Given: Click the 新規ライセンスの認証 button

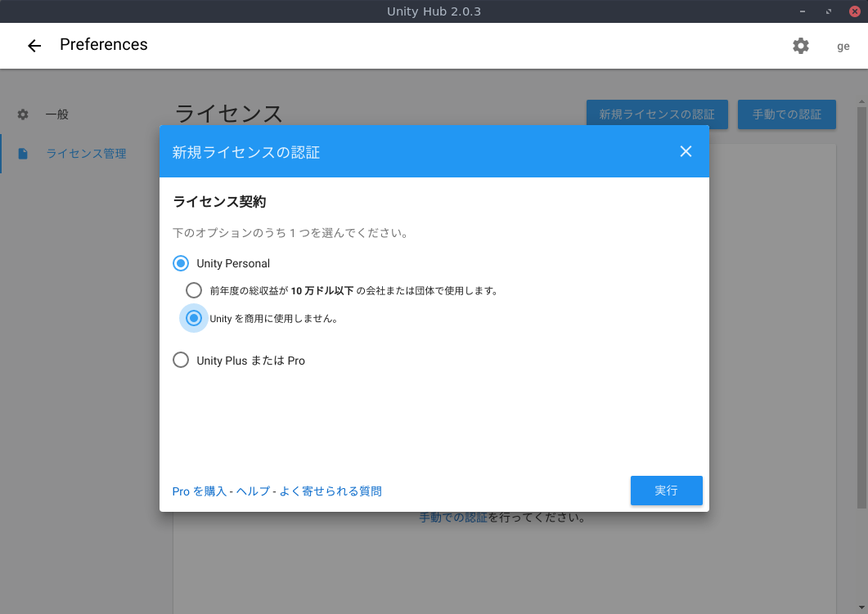Looking at the screenshot, I should coord(657,114).
